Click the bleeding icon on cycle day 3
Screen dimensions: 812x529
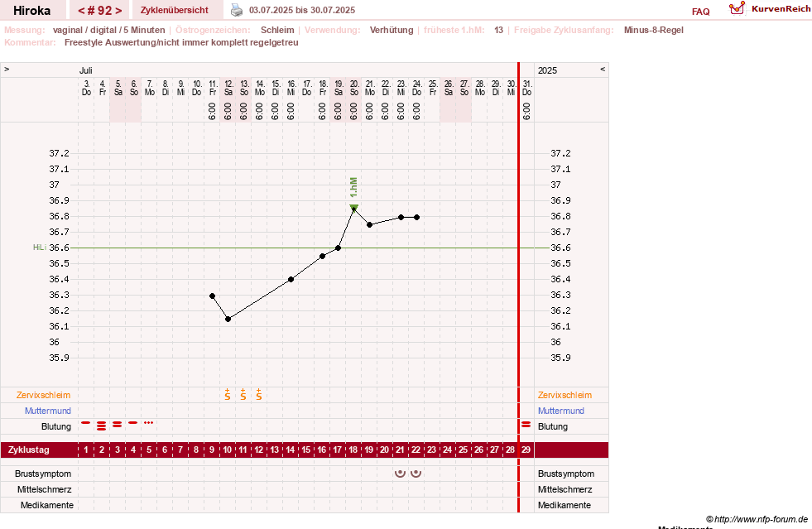click(118, 425)
